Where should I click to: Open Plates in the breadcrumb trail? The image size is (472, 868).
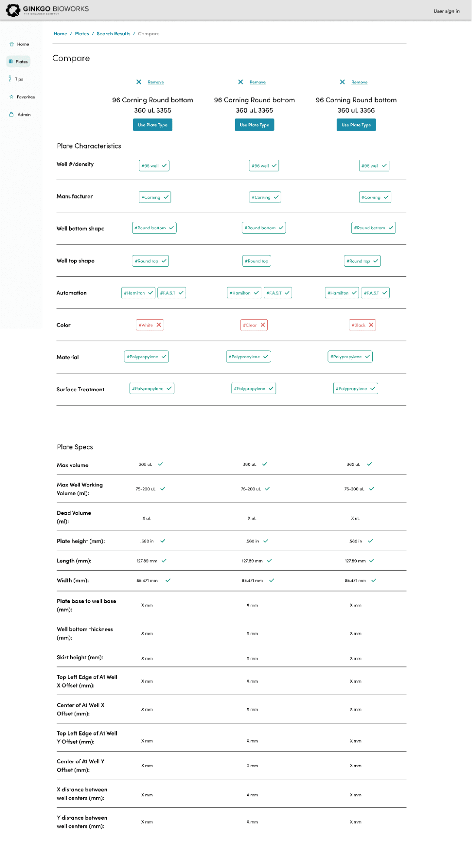coord(82,34)
